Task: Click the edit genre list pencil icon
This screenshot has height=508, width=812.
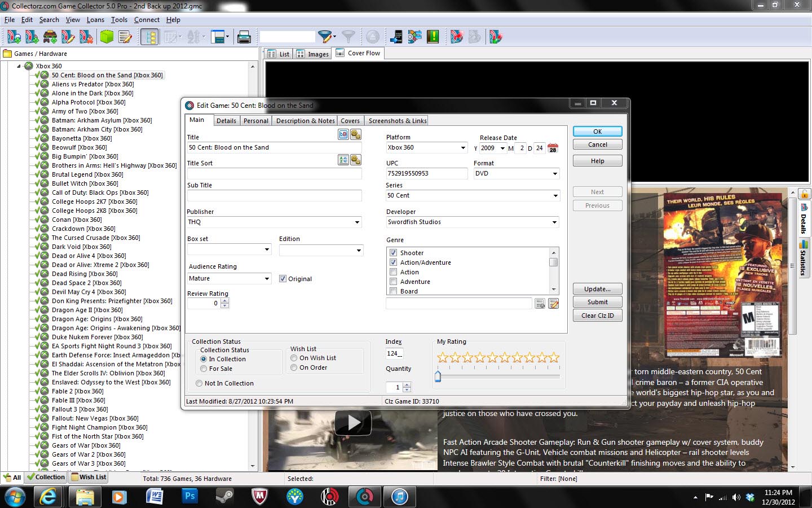Action: (553, 304)
